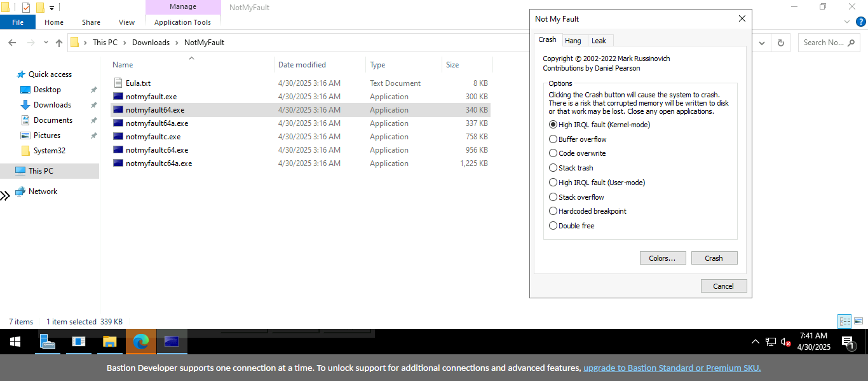Select notmyfaultc64.exe file icon

[x=118, y=149]
